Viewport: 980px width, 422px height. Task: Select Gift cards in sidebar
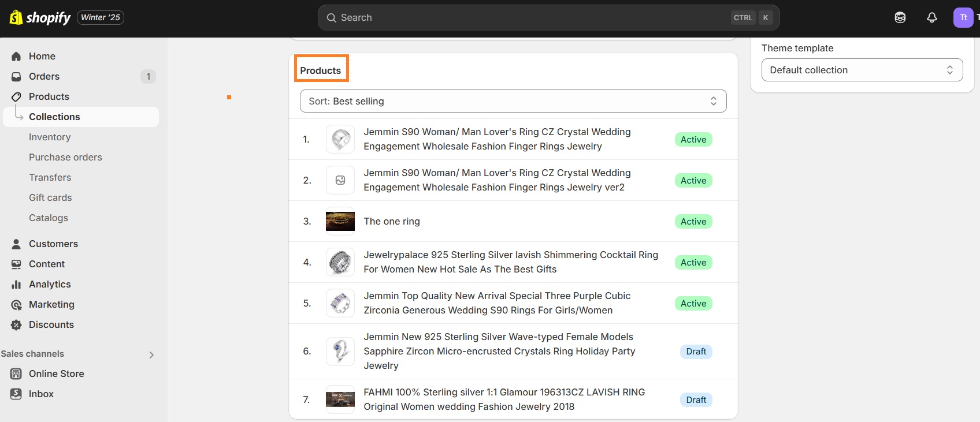pyautogui.click(x=50, y=197)
